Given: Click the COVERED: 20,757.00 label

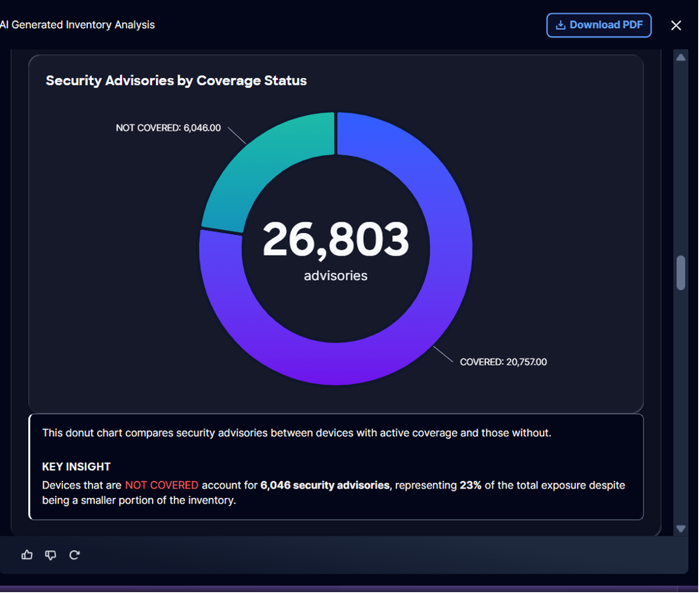Looking at the screenshot, I should pos(503,362).
